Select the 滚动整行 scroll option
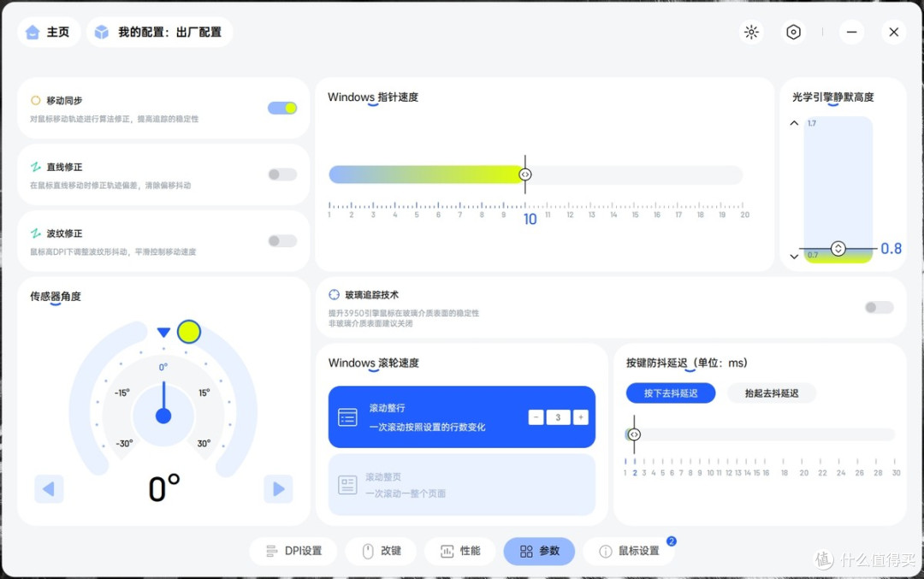The image size is (924, 579). 461,417
